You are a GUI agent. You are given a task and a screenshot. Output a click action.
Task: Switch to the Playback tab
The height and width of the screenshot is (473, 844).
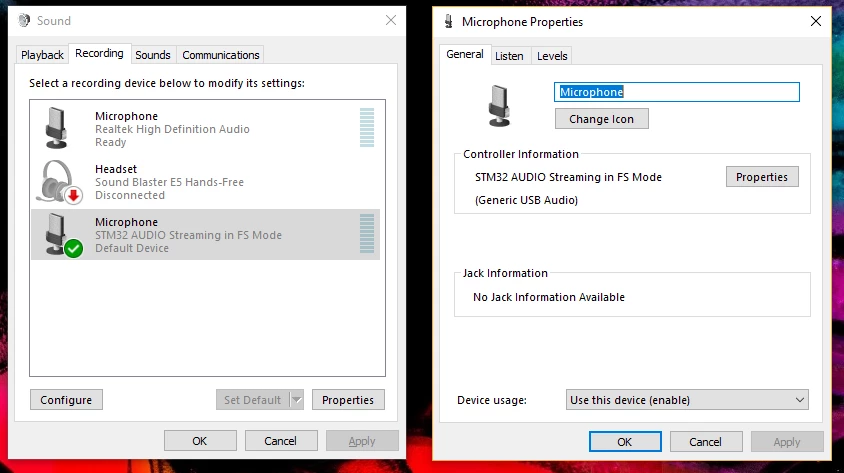pos(42,55)
